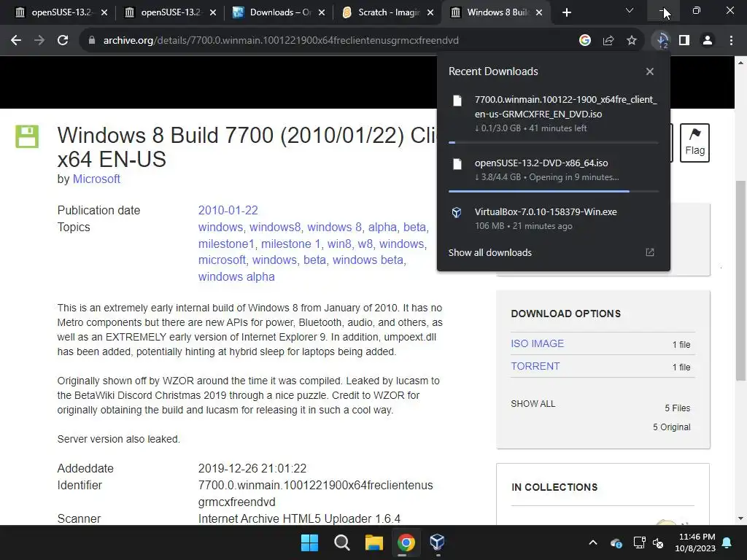The width and height of the screenshot is (747, 560).
Task: Open the Google icon in the address bar
Action: pos(585,41)
